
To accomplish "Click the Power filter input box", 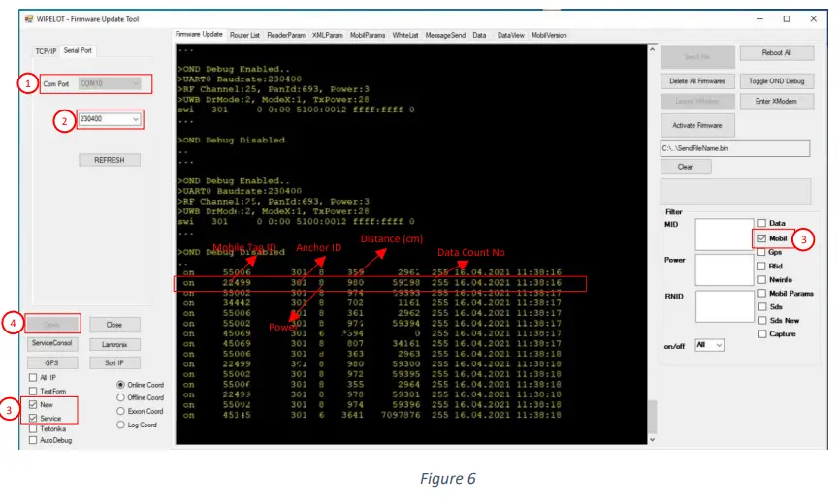I will pos(725,269).
